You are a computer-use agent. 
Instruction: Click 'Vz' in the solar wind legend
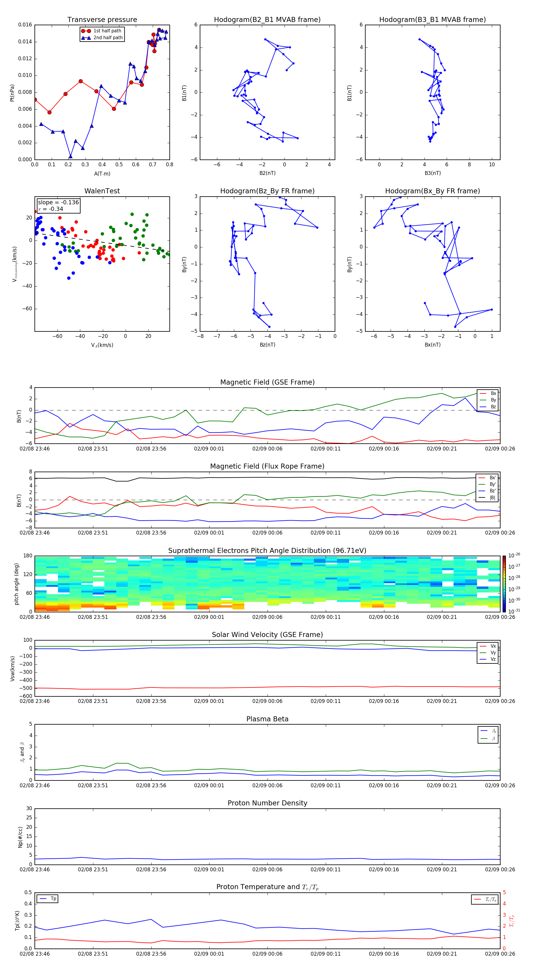coord(493,659)
